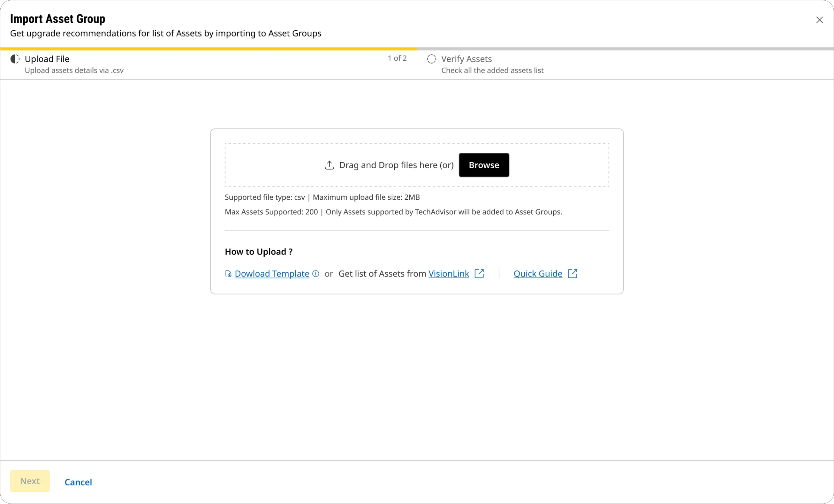Click the 'How to Upload ?' heading
Viewport: 834px width, 504px height.
tap(259, 252)
